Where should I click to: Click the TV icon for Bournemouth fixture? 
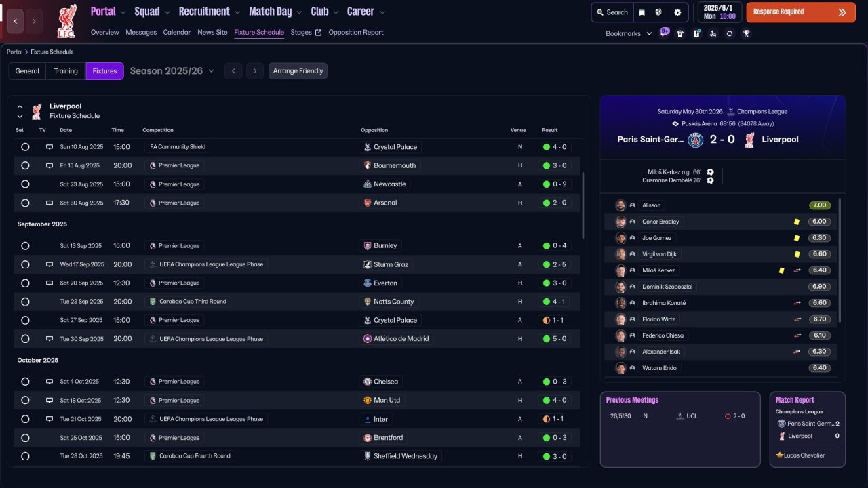50,165
